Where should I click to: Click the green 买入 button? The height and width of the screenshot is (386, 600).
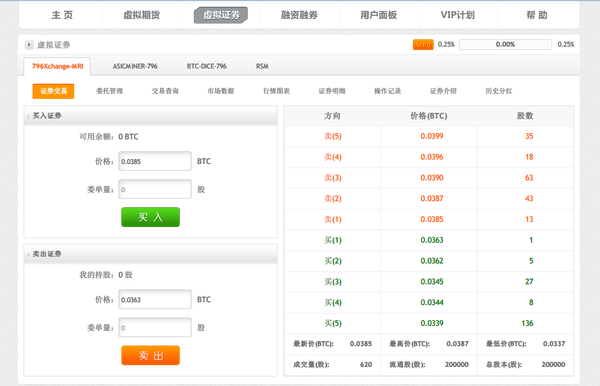(150, 217)
